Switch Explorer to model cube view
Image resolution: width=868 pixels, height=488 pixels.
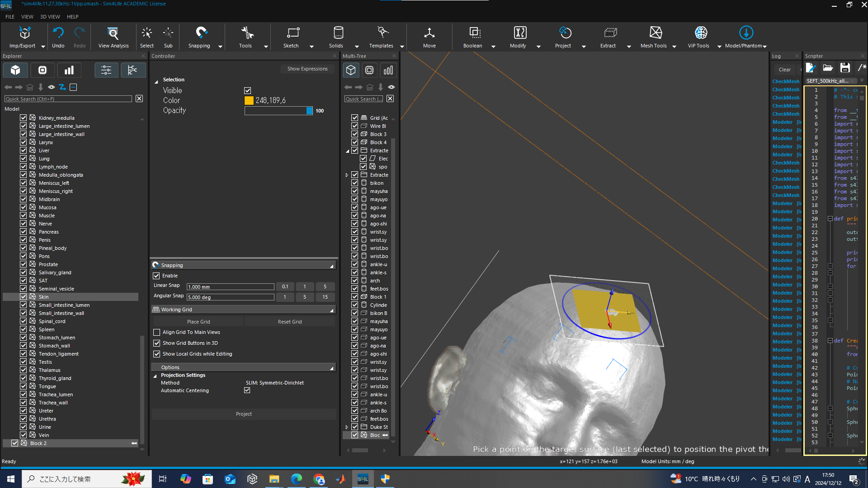pos(15,70)
